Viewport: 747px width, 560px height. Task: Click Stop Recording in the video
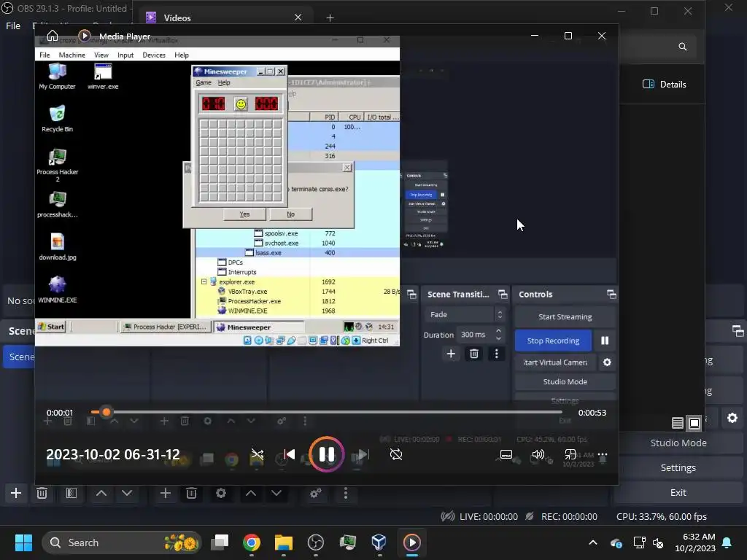(x=553, y=341)
